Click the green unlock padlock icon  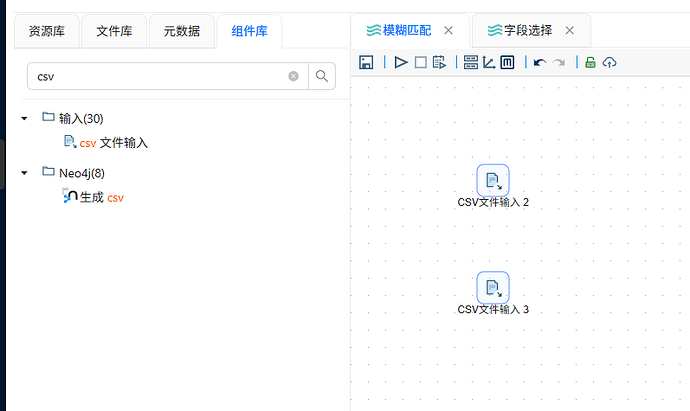coord(590,62)
